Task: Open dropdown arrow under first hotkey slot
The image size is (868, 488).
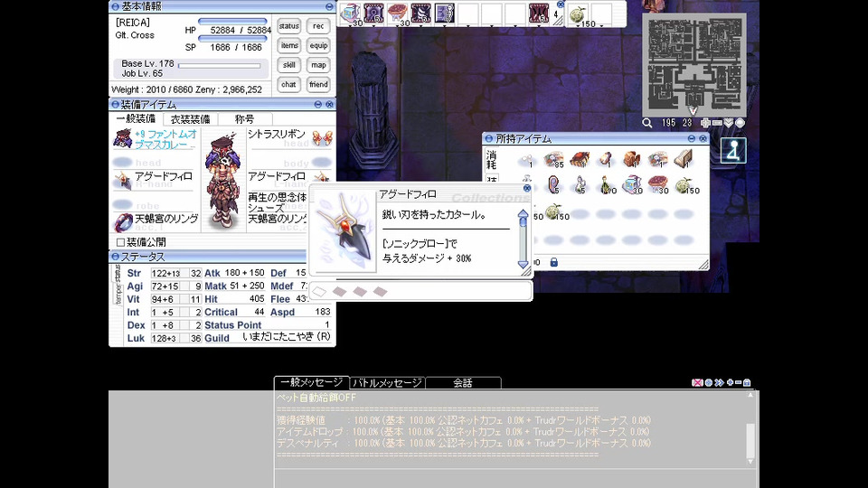Action: click(351, 26)
